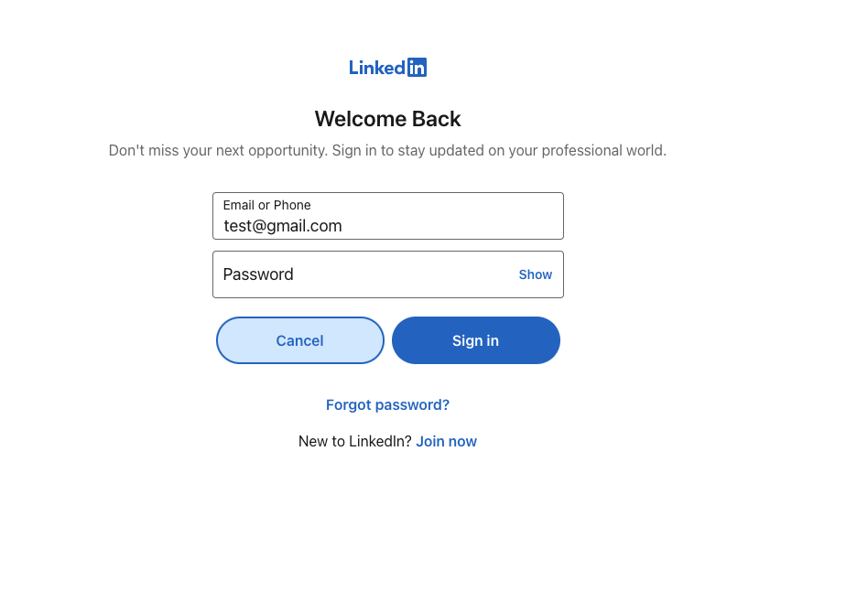
Task: Click the test@gmail.com text in the email field
Action: click(x=283, y=226)
